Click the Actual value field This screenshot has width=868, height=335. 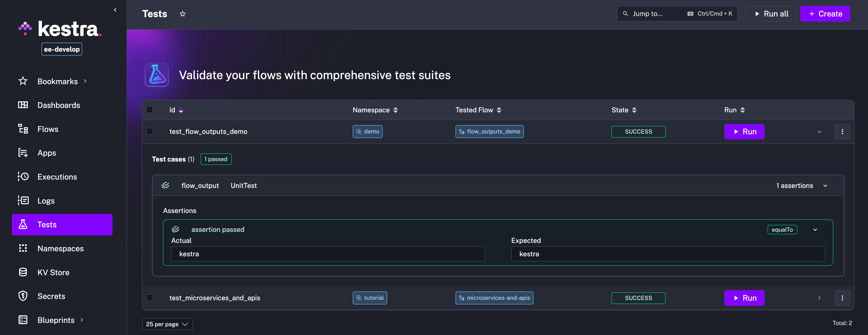click(x=328, y=254)
